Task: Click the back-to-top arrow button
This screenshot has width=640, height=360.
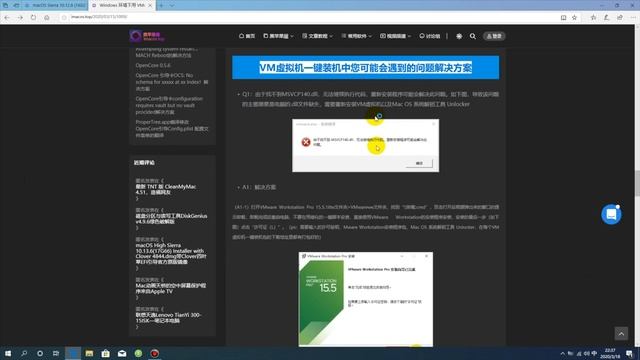Action: (x=621, y=334)
